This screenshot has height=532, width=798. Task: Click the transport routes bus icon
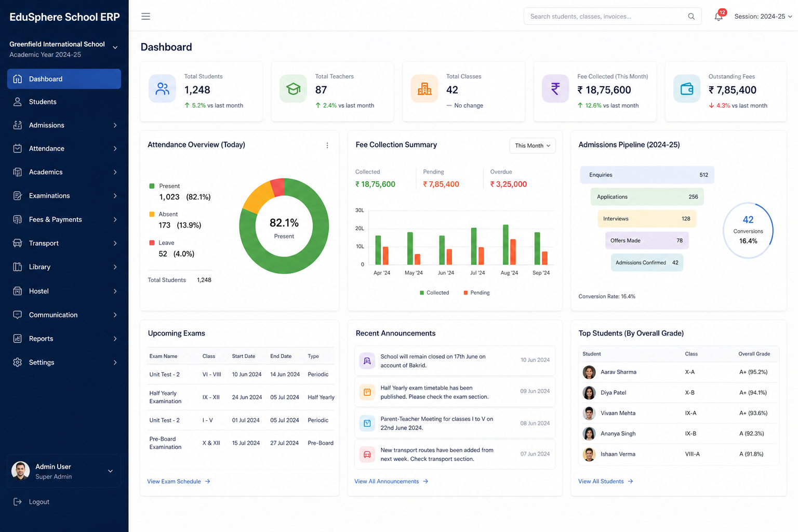point(367,455)
